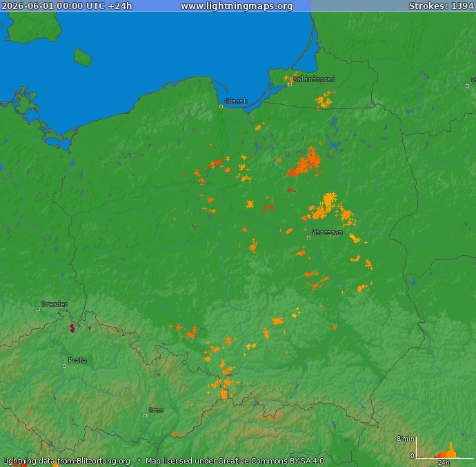The height and width of the screenshot is (467, 476).
Task: Click the 2026-06-01 00:00 UTC timestamp
Action: (67, 6)
